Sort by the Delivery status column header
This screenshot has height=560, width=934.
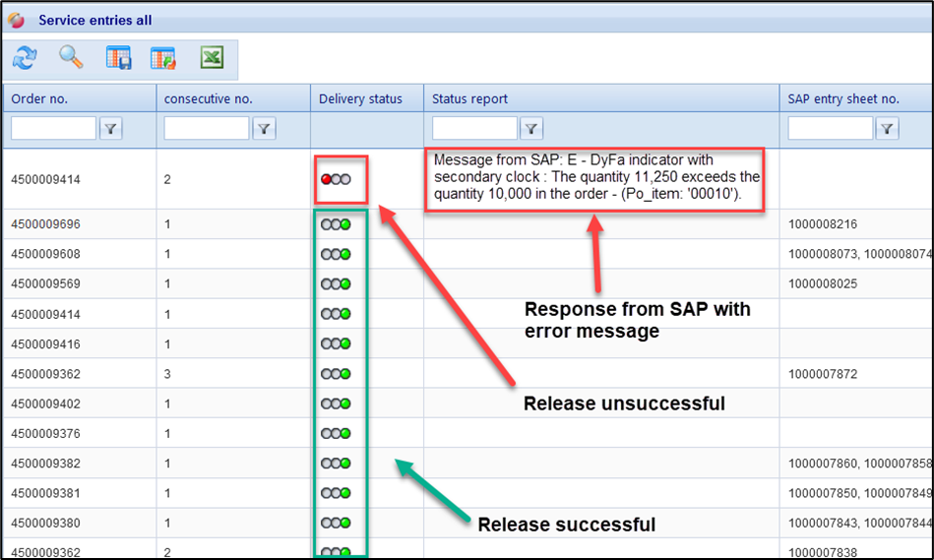[x=360, y=98]
